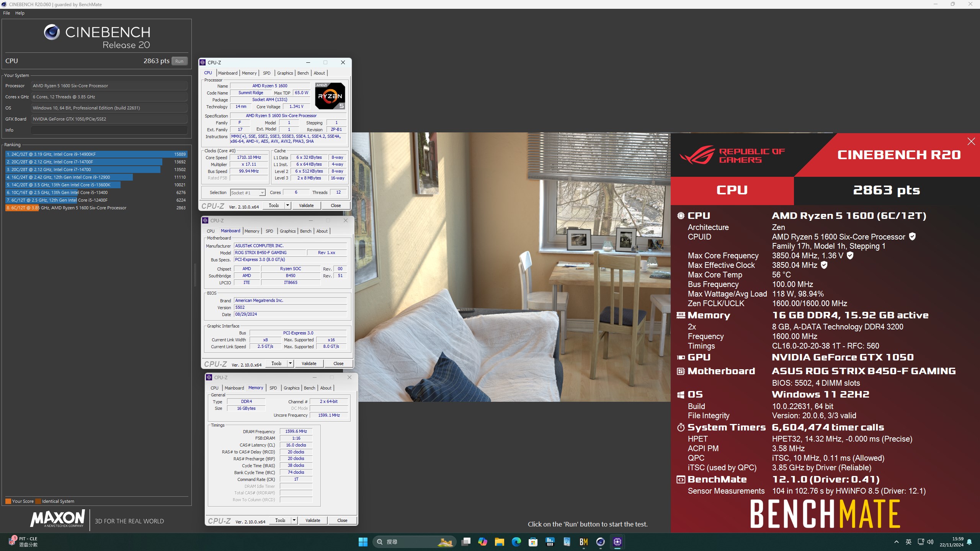980x551 pixels.
Task: Open Bench tab in top CPU-Z window
Action: [x=303, y=73]
